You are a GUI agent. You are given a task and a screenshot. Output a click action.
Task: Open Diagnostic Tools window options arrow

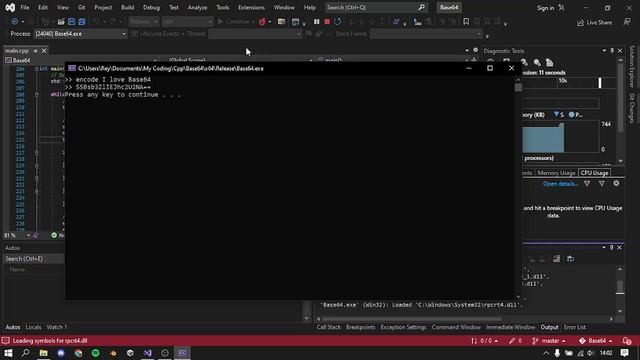point(604,51)
